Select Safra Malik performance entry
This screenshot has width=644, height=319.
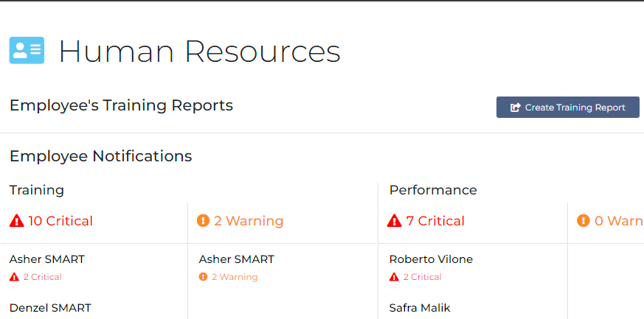pyautogui.click(x=420, y=308)
